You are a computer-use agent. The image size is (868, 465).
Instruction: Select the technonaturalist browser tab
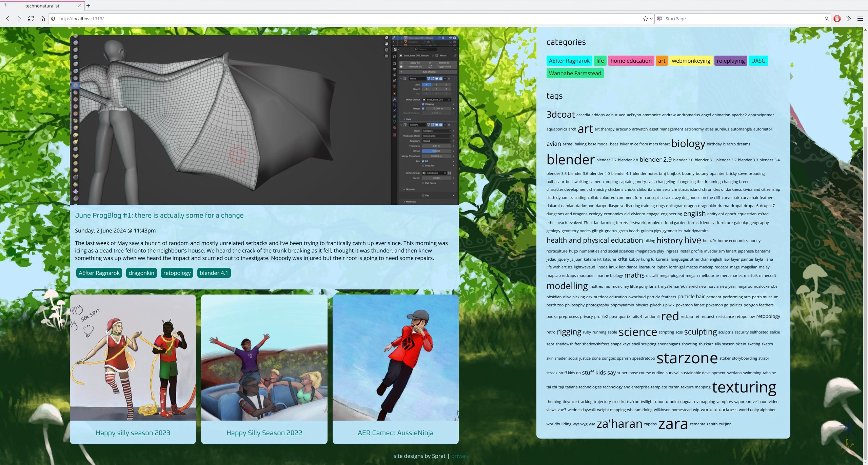(x=42, y=6)
